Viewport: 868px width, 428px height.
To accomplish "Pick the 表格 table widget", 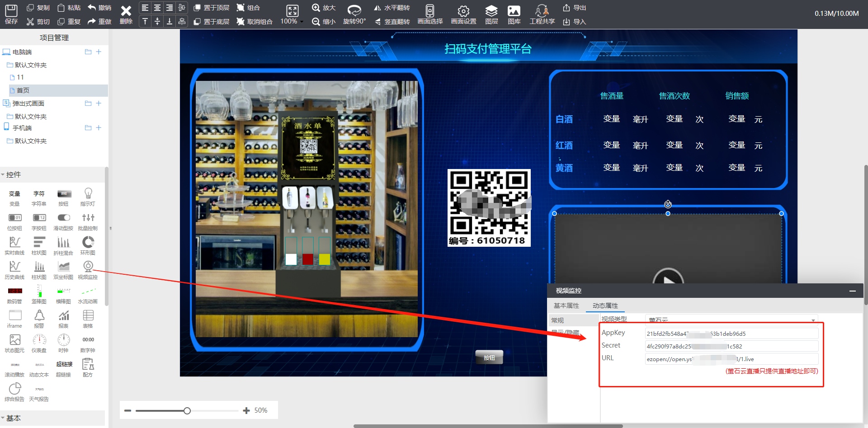I will point(88,319).
